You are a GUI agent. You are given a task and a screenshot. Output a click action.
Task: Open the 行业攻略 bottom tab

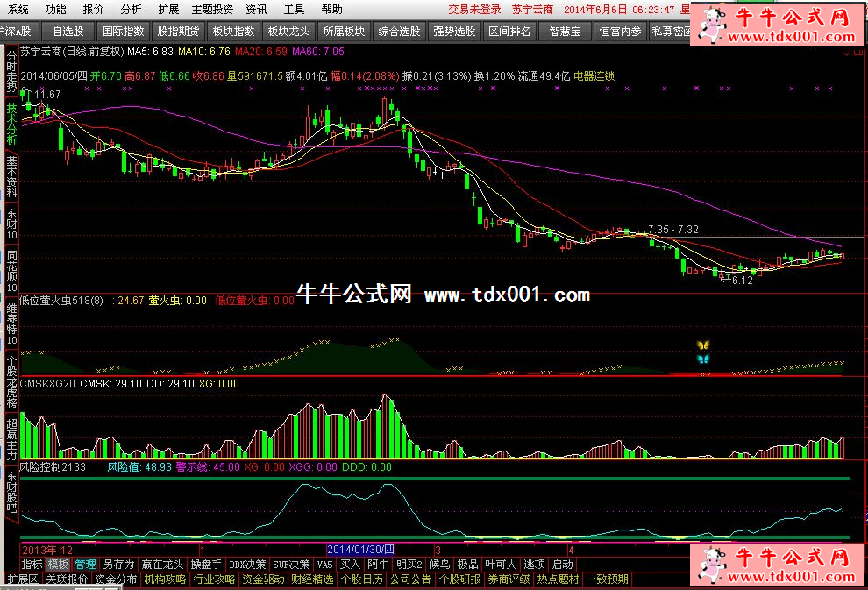point(214,579)
